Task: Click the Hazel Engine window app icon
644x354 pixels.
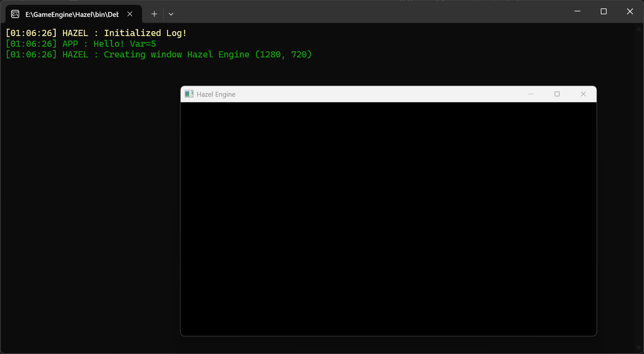Action: (x=189, y=94)
